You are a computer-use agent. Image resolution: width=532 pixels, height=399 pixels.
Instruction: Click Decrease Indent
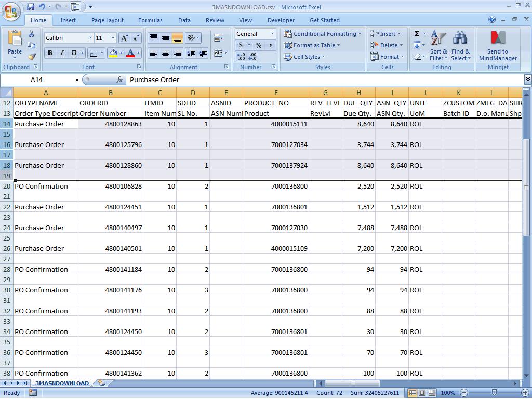(191, 53)
